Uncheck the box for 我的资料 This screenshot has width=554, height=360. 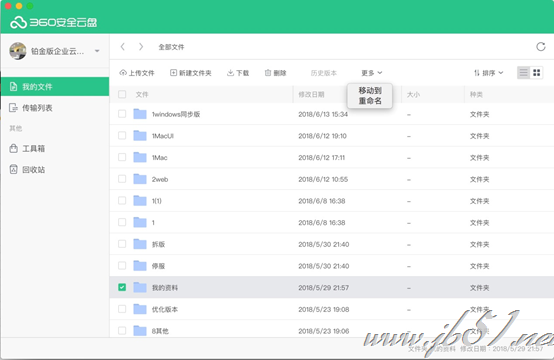click(122, 287)
